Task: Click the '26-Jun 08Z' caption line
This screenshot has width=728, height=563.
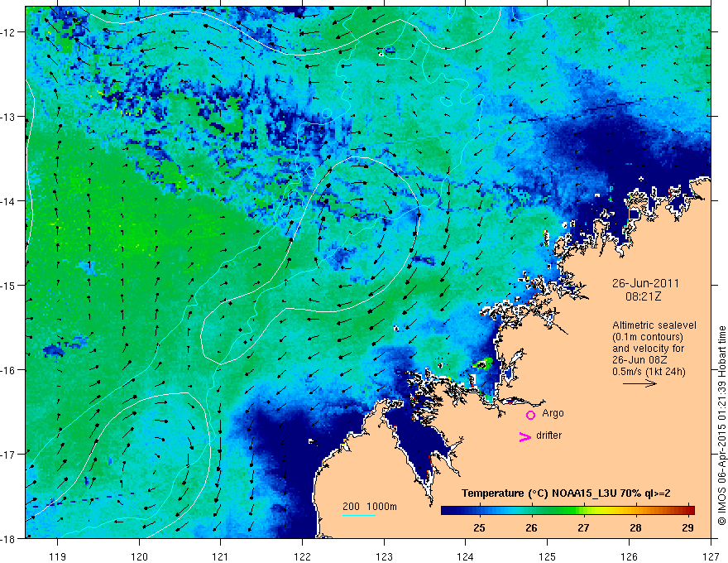Action: 640,360
